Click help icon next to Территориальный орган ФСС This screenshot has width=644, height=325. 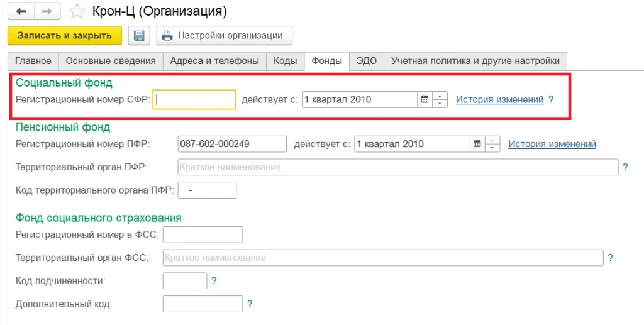pos(610,258)
